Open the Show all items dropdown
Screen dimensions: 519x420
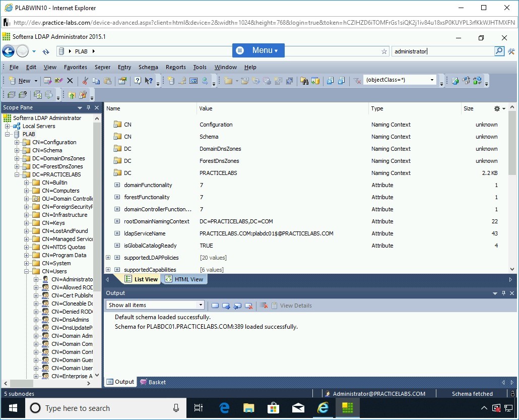[201, 305]
